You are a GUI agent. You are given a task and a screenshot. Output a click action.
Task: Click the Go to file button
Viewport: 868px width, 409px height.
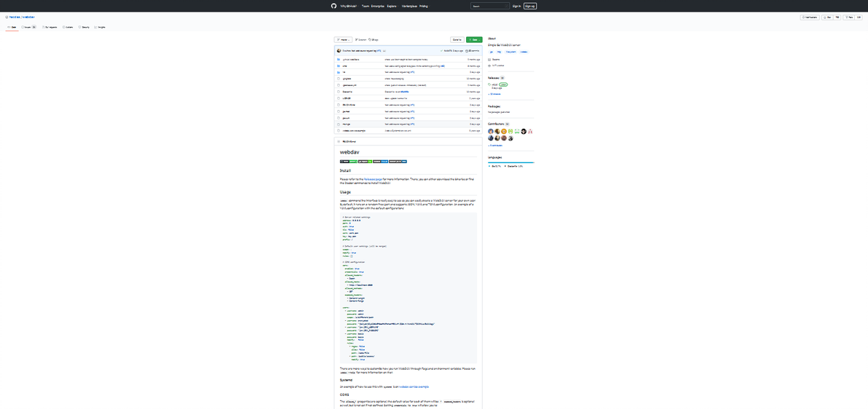click(x=457, y=39)
